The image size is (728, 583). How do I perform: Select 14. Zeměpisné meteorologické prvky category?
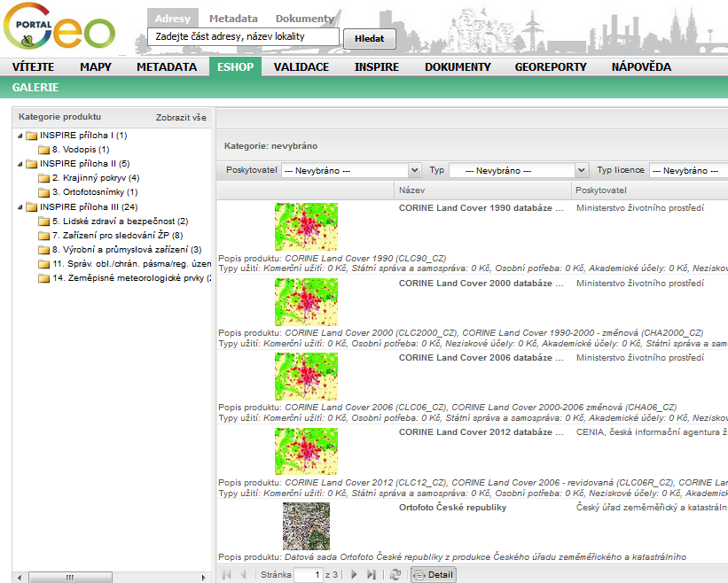click(132, 278)
